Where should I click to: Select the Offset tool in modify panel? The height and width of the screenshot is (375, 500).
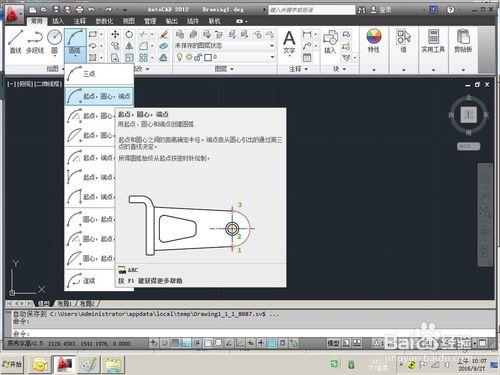tap(163, 58)
